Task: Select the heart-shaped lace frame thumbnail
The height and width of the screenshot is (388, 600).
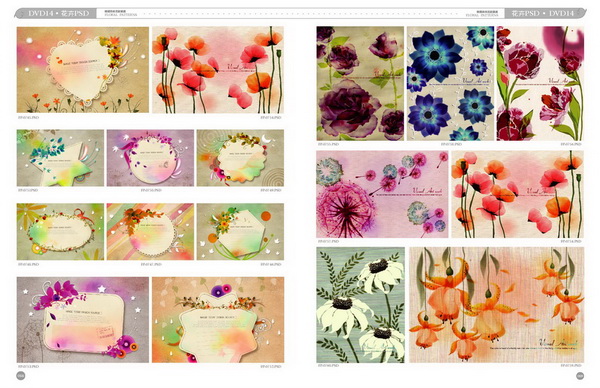Action: [83, 70]
